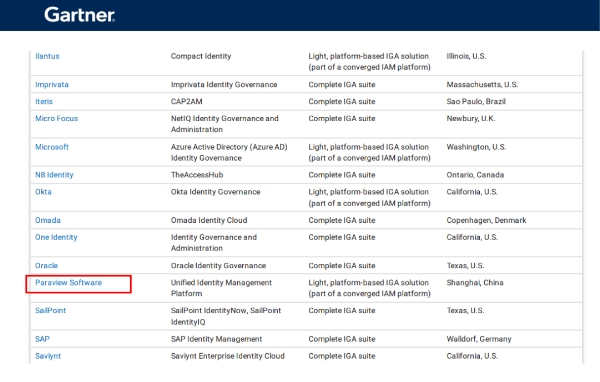The width and height of the screenshot is (600, 382).
Task: Open the N8 Identity vendor link
Action: click(x=54, y=175)
